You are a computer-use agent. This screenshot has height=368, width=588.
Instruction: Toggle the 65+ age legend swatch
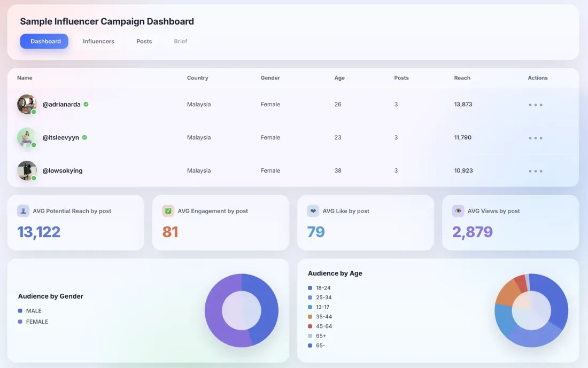click(310, 336)
